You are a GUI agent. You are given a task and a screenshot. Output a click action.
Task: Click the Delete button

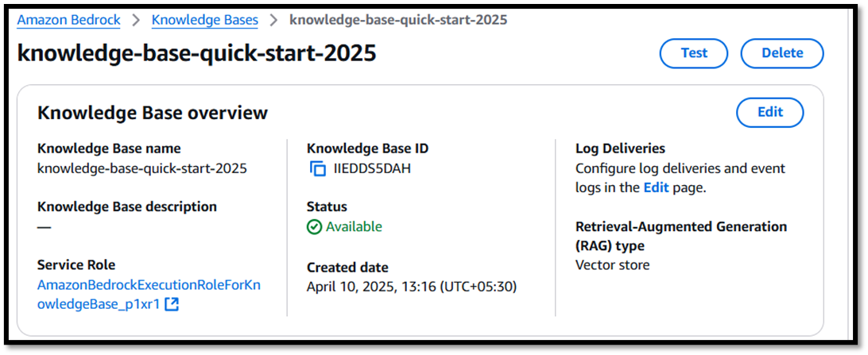click(x=782, y=53)
